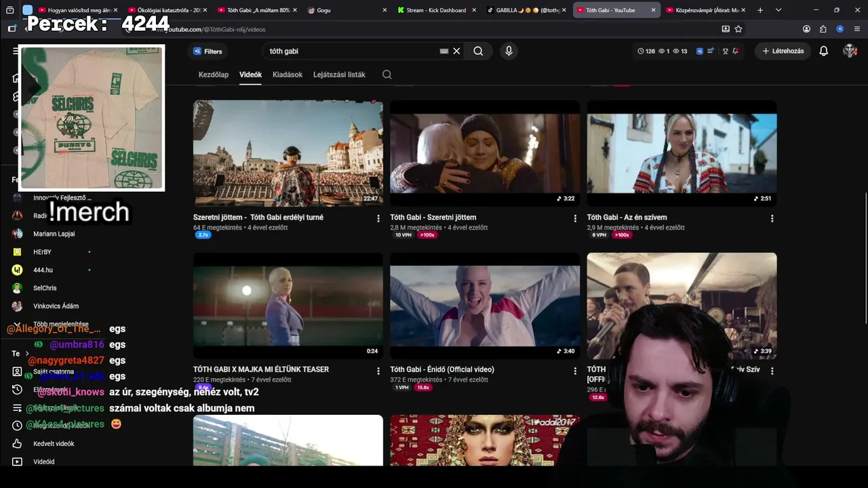Open options menu for Az én szívem video

tap(772, 218)
